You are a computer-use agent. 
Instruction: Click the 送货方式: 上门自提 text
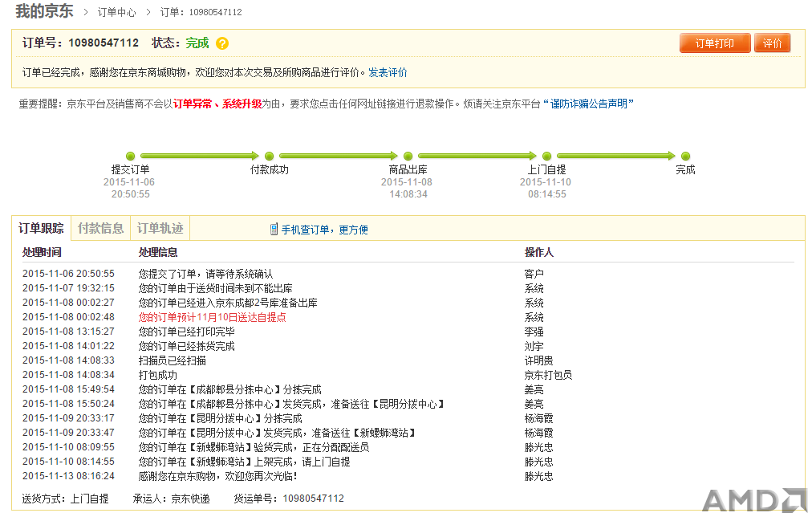pos(65,499)
